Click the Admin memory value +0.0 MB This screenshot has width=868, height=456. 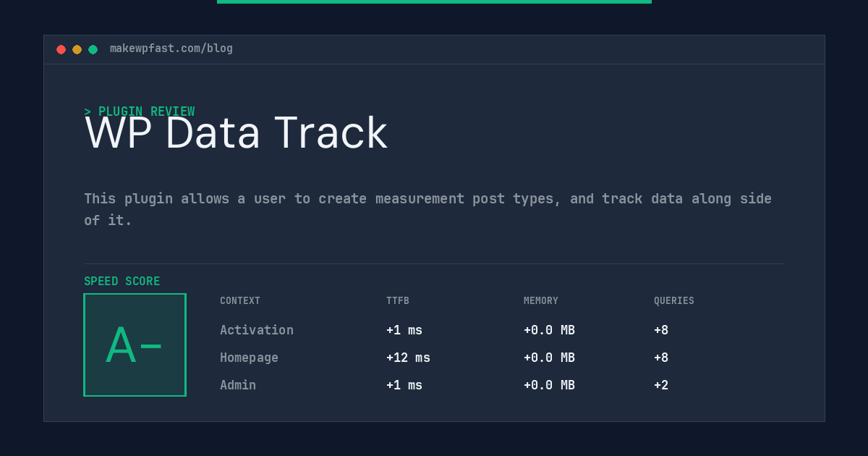(x=549, y=385)
